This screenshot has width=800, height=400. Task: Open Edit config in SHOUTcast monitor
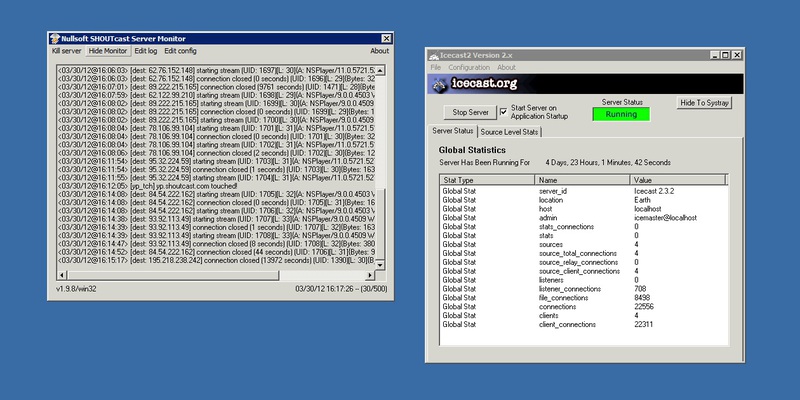pos(180,51)
